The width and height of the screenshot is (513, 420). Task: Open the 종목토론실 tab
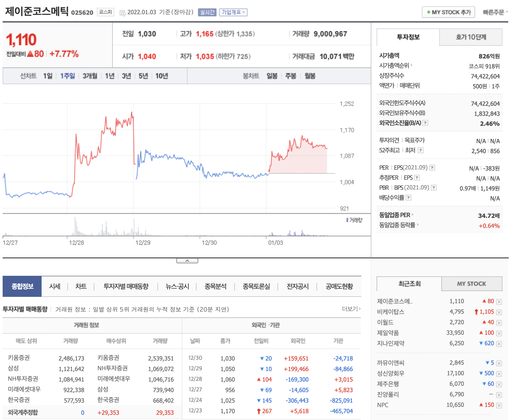click(x=256, y=286)
